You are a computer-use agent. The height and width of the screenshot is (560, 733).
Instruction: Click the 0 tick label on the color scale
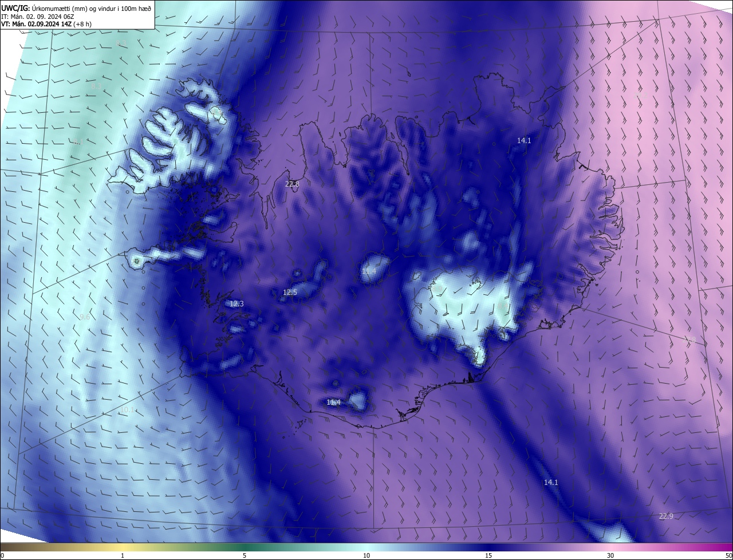(x=2, y=555)
